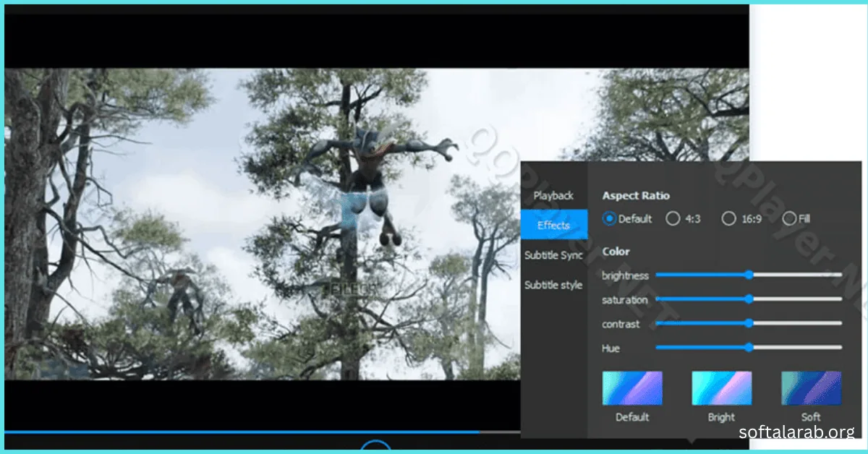Apply the Soft color preset thumbnail

[x=812, y=388]
